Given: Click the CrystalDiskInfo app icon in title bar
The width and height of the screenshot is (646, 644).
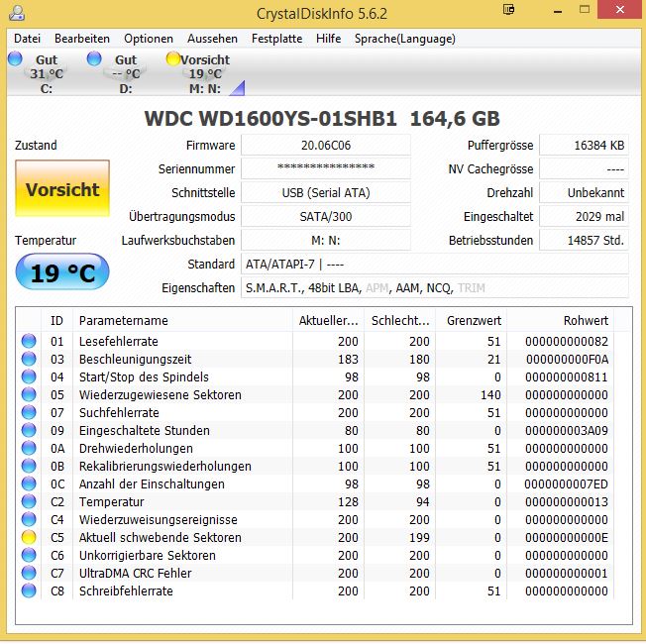Looking at the screenshot, I should coord(17,13).
